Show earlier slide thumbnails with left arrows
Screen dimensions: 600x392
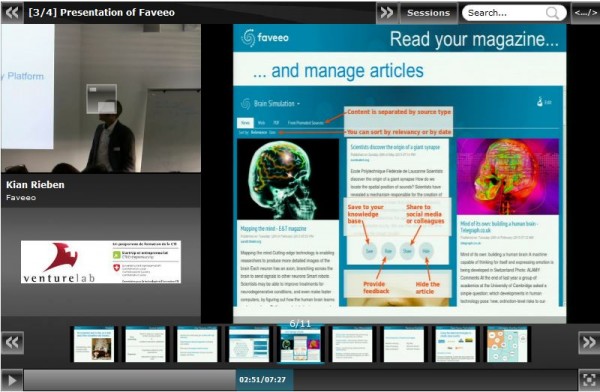[12, 342]
